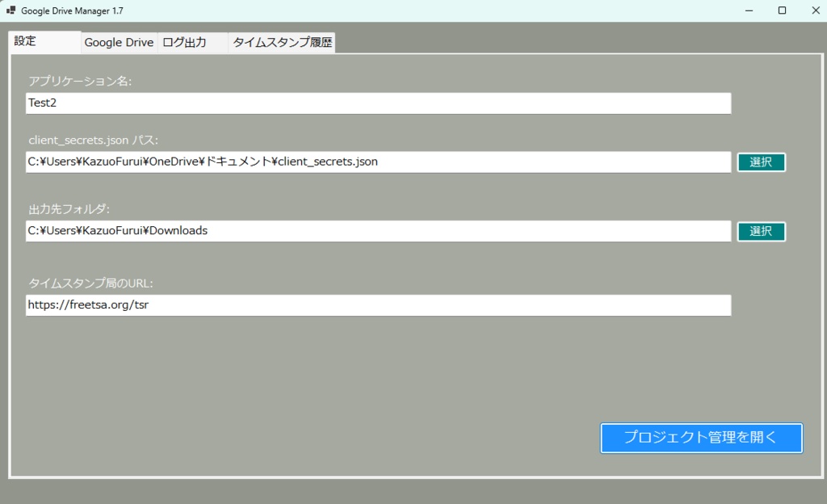The image size is (827, 504).
Task: Click the アプリケーション名 field containing Test2
Action: tap(378, 103)
